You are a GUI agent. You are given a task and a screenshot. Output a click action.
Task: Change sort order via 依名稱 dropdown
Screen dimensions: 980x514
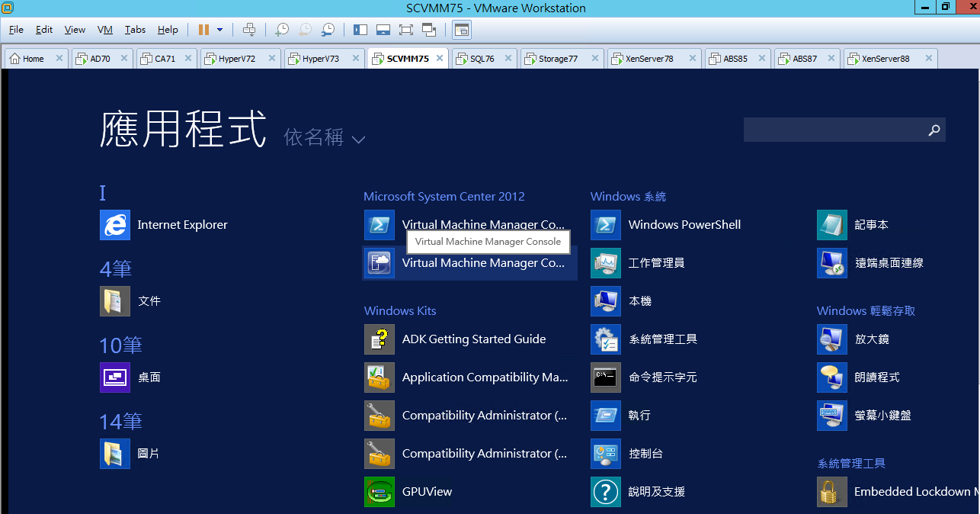[325, 137]
